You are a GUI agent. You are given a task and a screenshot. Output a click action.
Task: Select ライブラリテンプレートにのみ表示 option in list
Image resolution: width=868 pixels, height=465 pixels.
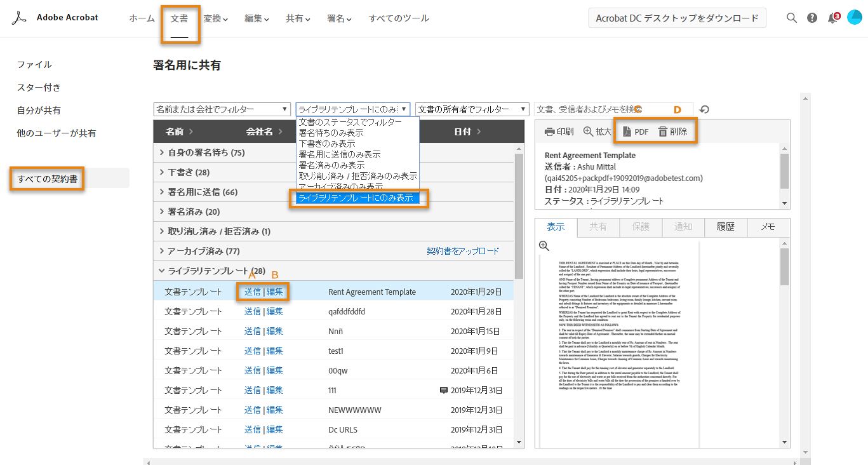(x=357, y=198)
